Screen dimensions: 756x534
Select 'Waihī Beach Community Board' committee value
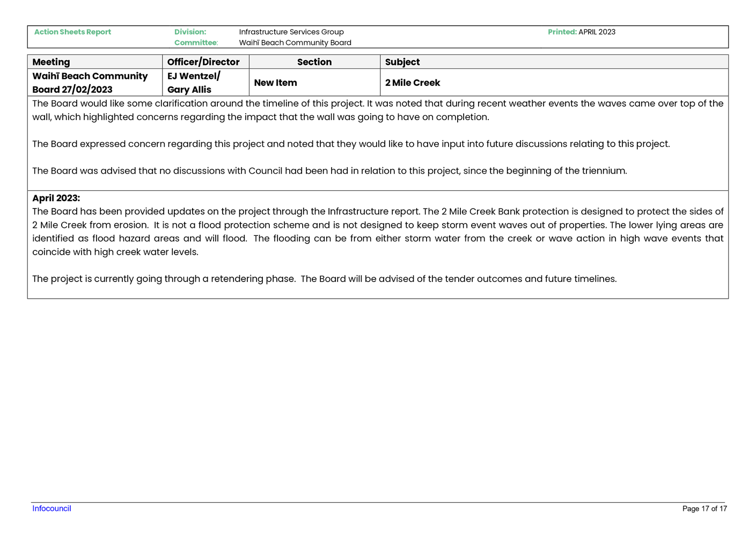295,43
